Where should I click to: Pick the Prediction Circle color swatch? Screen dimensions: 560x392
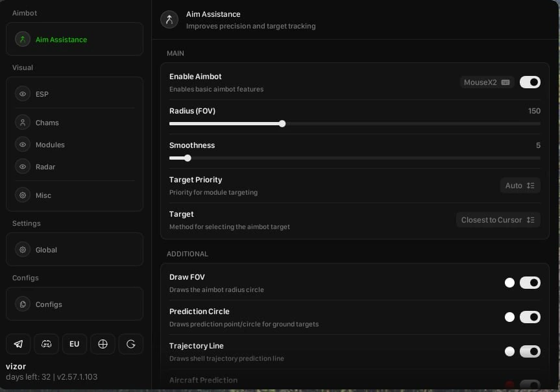[509, 317]
